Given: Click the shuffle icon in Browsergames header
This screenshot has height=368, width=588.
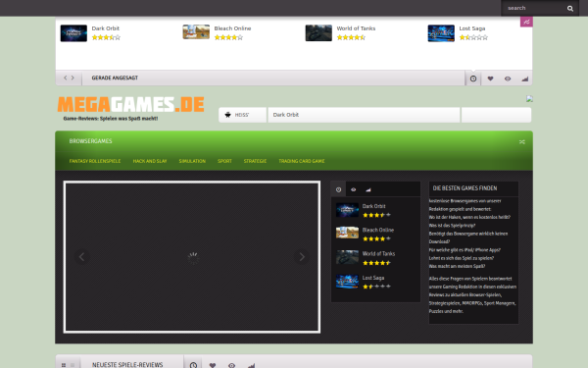Looking at the screenshot, I should tap(521, 142).
